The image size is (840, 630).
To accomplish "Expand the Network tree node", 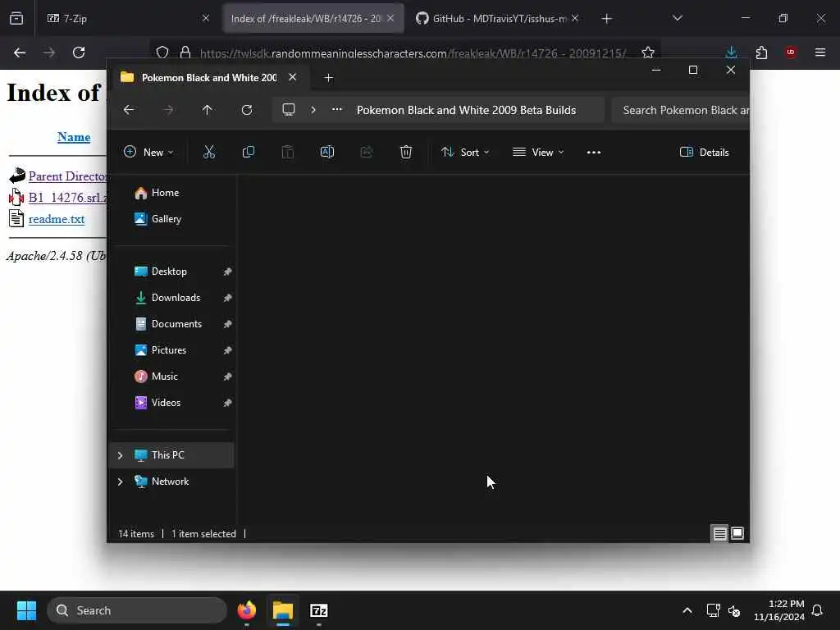I will 120,482.
